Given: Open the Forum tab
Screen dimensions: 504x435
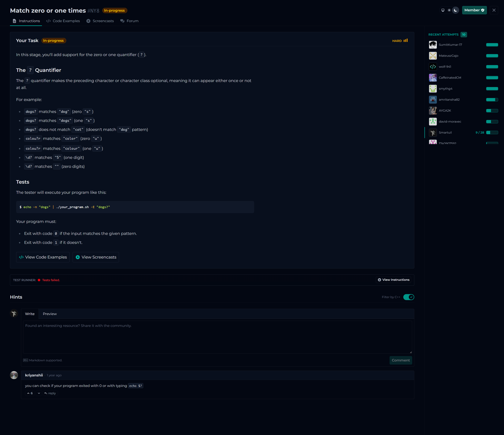Looking at the screenshot, I should tap(129, 21).
